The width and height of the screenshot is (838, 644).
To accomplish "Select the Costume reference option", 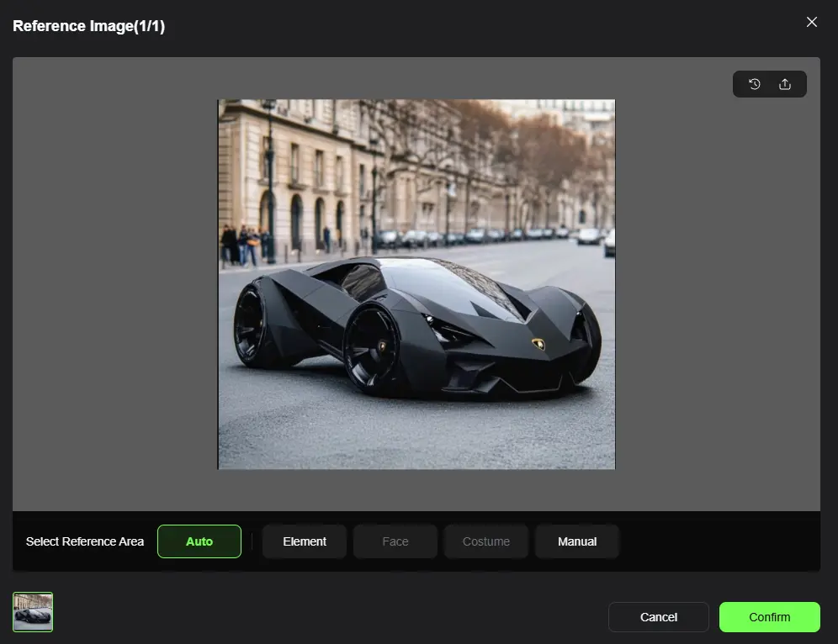I will click(x=486, y=541).
